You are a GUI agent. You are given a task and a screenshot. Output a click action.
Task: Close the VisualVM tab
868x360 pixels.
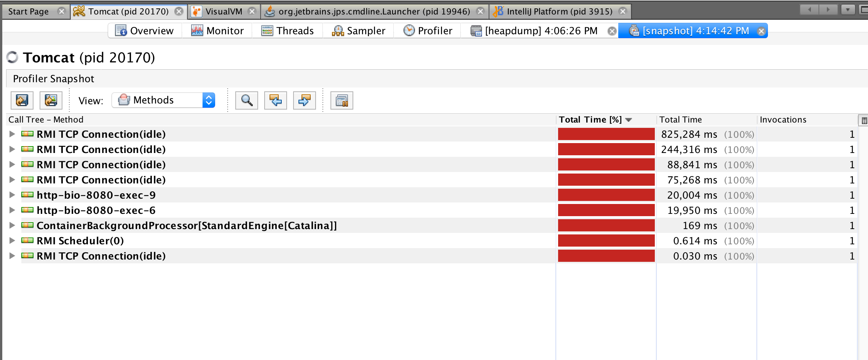pos(252,11)
